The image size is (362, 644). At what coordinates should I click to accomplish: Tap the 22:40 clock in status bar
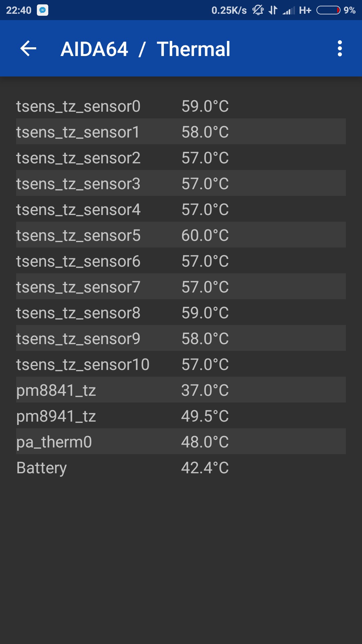[19, 10]
